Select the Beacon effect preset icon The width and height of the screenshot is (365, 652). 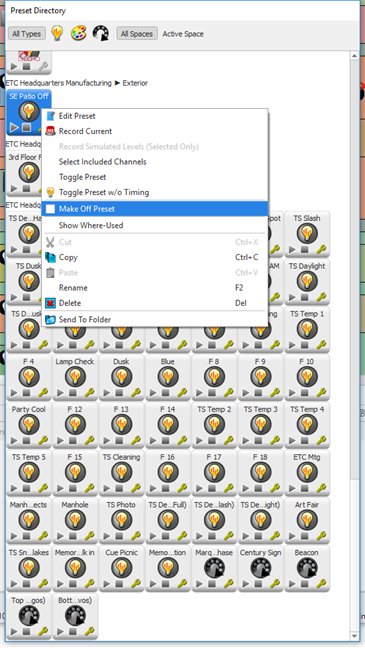307,568
